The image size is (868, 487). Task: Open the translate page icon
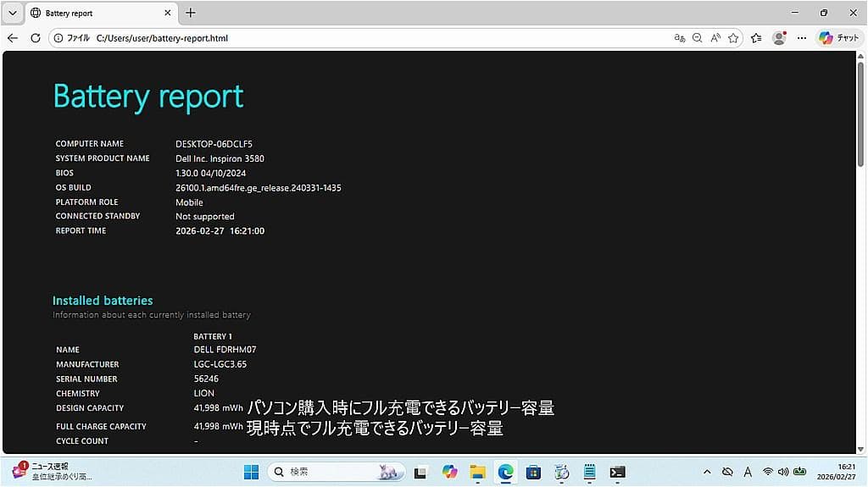(679, 38)
